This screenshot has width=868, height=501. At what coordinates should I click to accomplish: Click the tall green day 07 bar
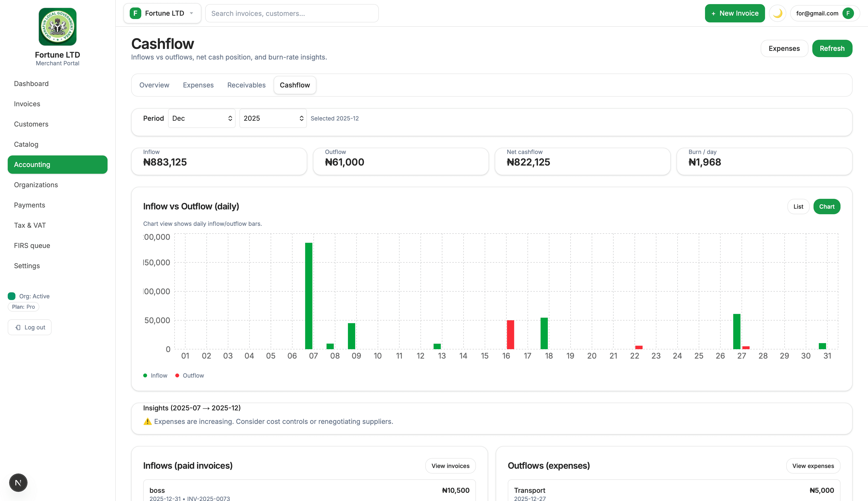[x=309, y=296]
